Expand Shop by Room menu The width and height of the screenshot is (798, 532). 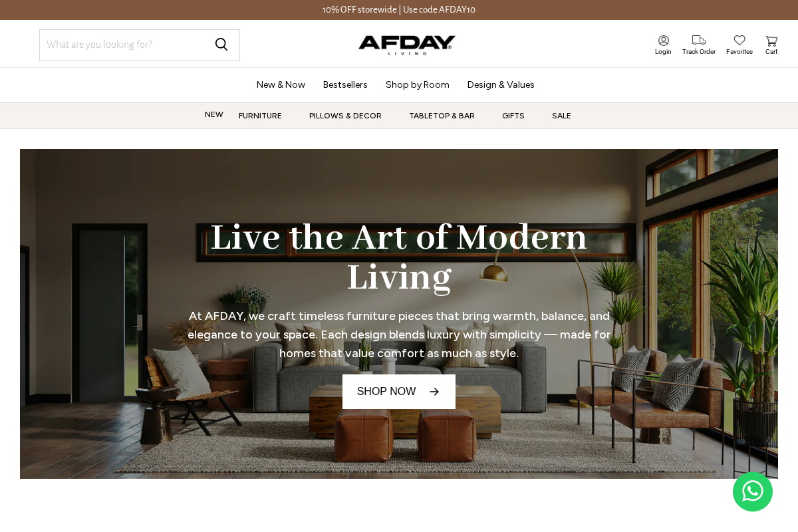point(418,84)
